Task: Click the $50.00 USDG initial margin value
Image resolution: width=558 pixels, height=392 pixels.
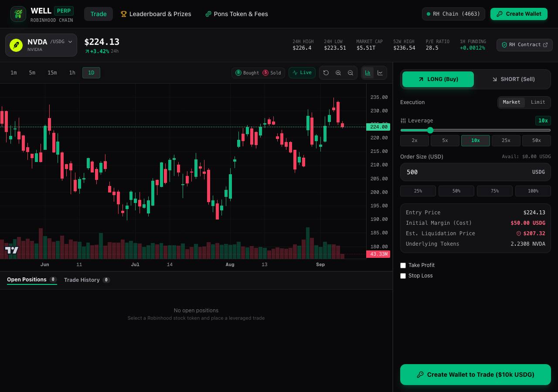Action: [x=528, y=223]
